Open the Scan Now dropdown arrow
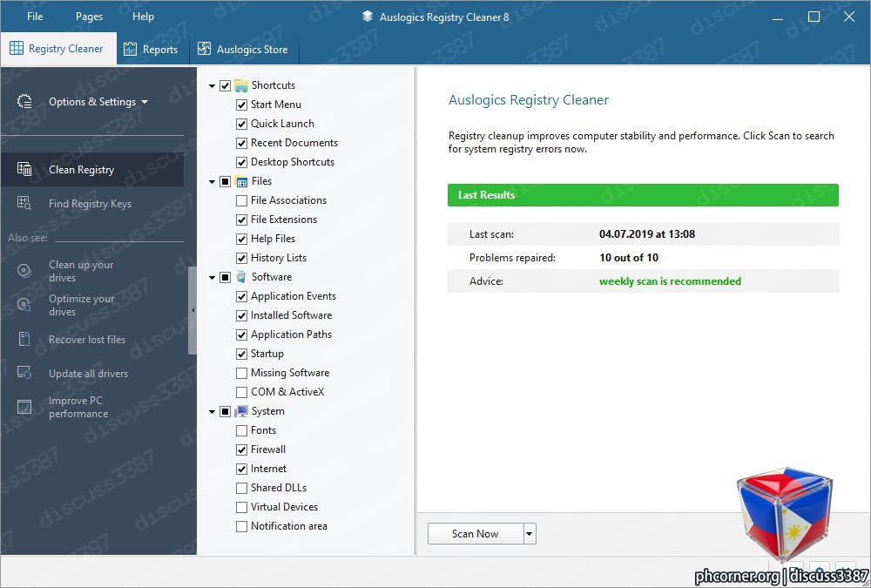Viewport: 871px width, 588px height. 530,533
